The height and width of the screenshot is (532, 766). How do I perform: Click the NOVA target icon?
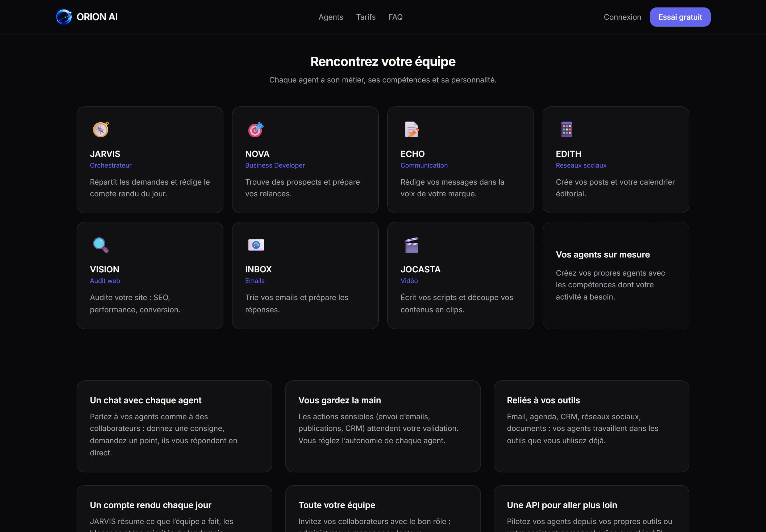[256, 129]
